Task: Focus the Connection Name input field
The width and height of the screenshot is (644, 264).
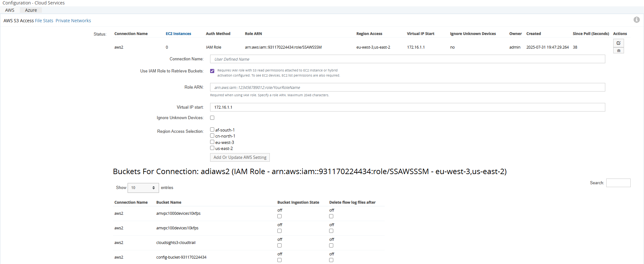Action: [x=408, y=59]
